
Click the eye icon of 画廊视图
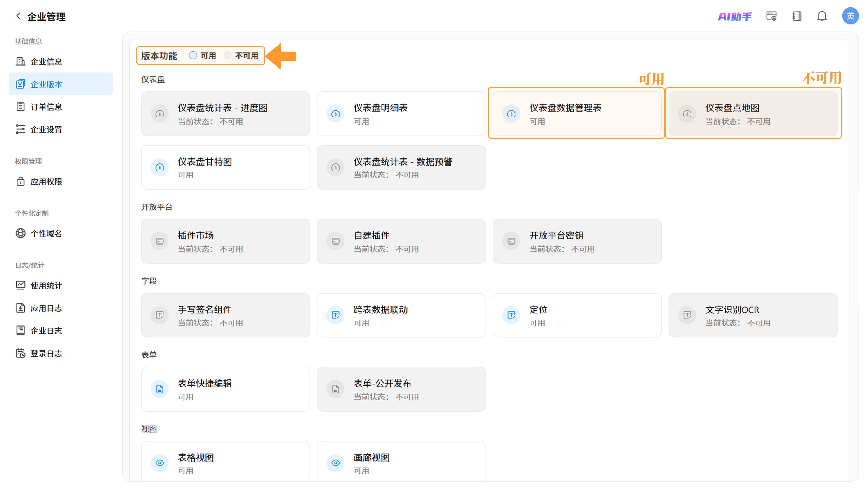tap(336, 463)
